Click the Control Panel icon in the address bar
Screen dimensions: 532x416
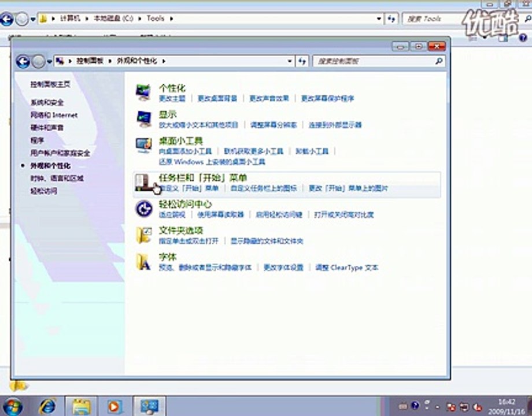pyautogui.click(x=60, y=61)
